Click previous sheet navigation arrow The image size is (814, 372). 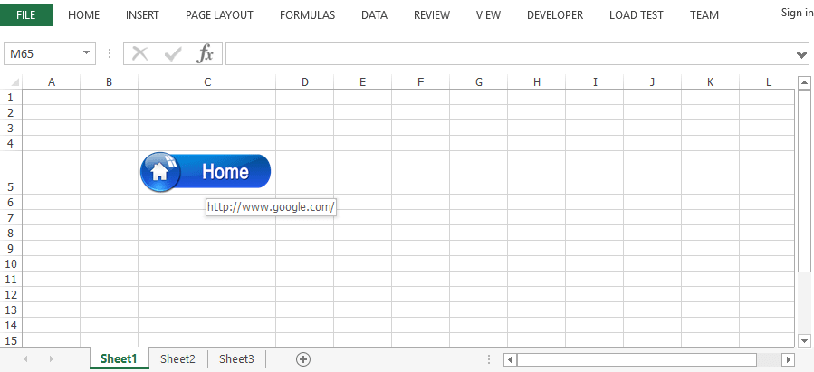(25, 359)
